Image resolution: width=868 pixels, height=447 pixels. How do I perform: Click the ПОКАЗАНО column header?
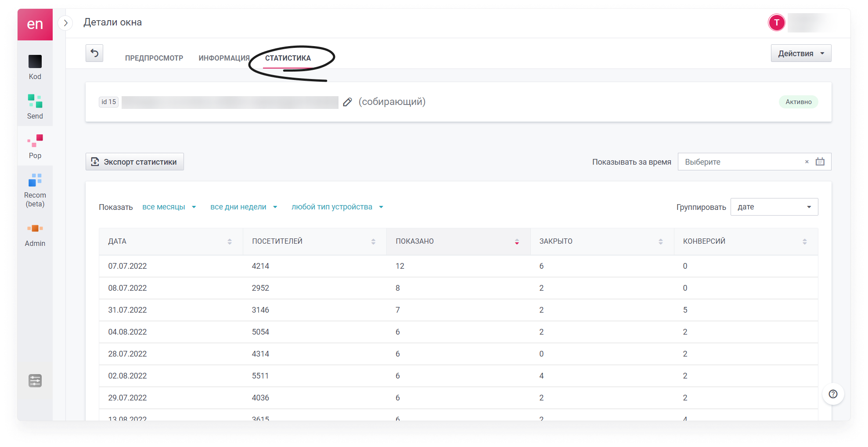[458, 242]
